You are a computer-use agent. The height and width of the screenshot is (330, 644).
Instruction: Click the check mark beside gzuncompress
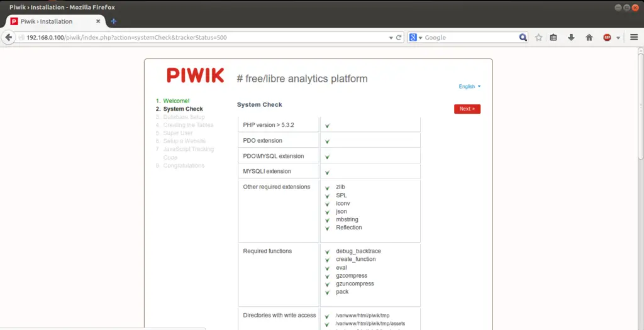(x=327, y=285)
